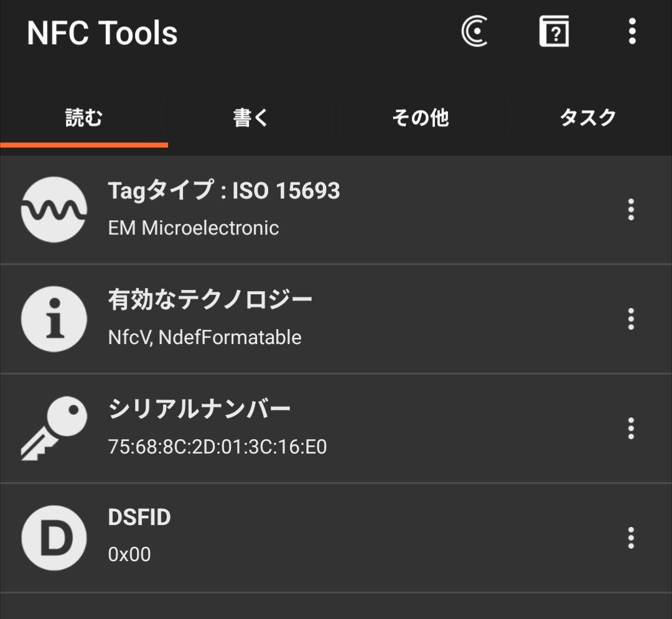Click the info icon for 有効なテクノロジー
Screen dimensions: 672x619
point(54,319)
